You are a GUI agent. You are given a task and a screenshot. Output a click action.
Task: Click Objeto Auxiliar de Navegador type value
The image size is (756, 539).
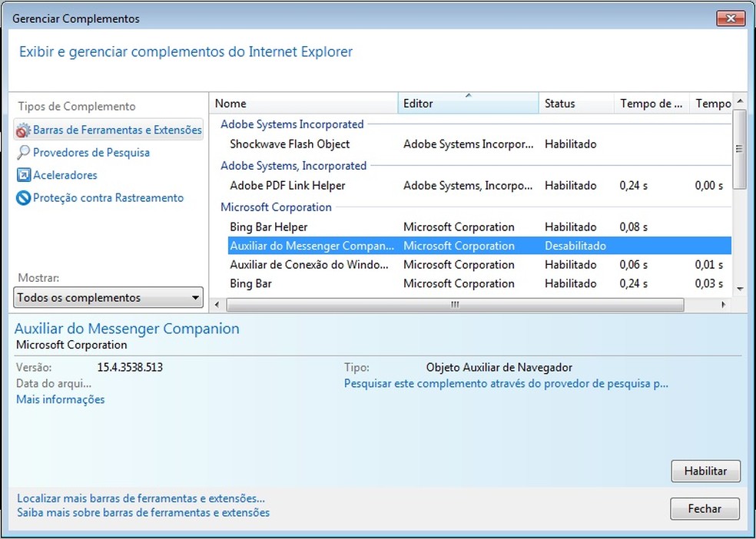click(499, 368)
